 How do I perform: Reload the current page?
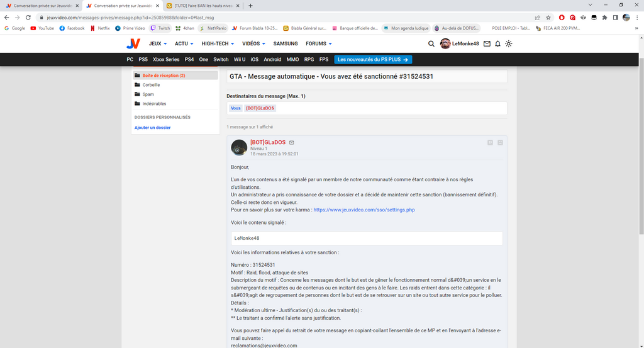click(x=28, y=18)
